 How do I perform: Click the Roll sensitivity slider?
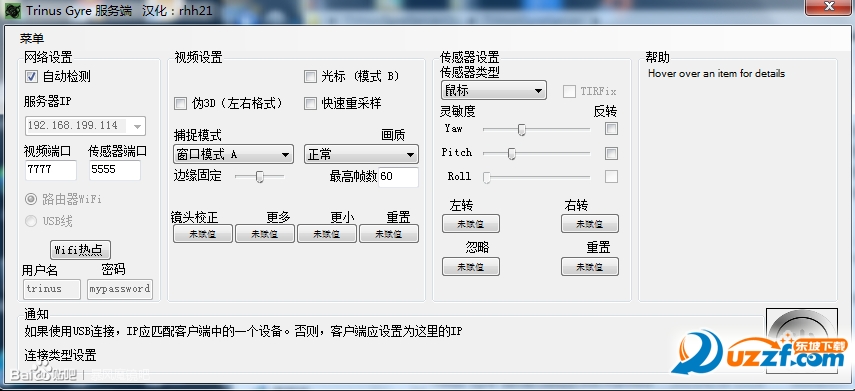coord(537,177)
